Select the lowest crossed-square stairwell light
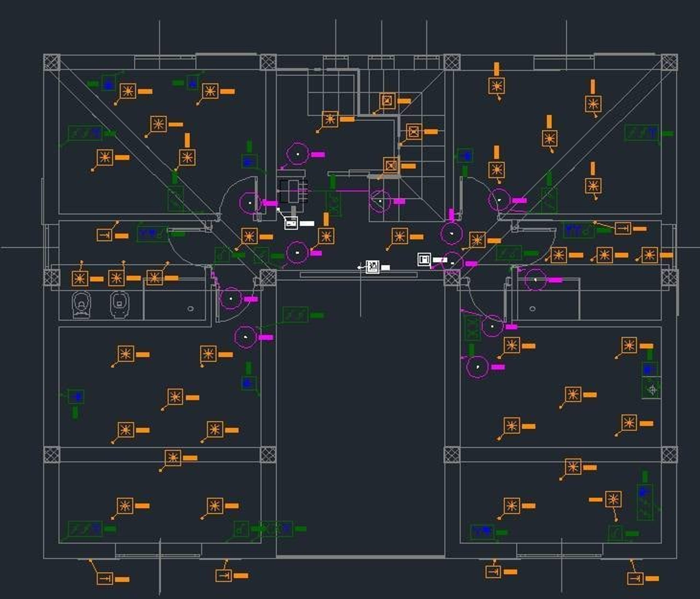The image size is (700, 599). [391, 165]
